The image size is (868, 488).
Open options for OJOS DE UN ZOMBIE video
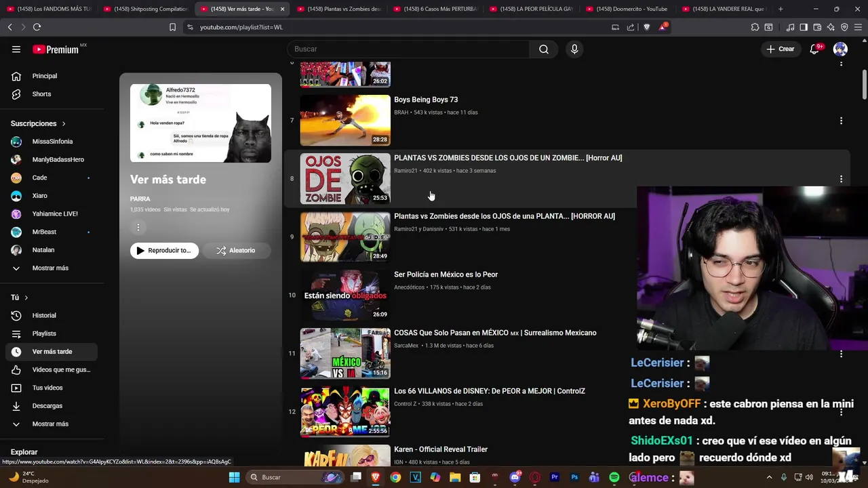click(841, 179)
